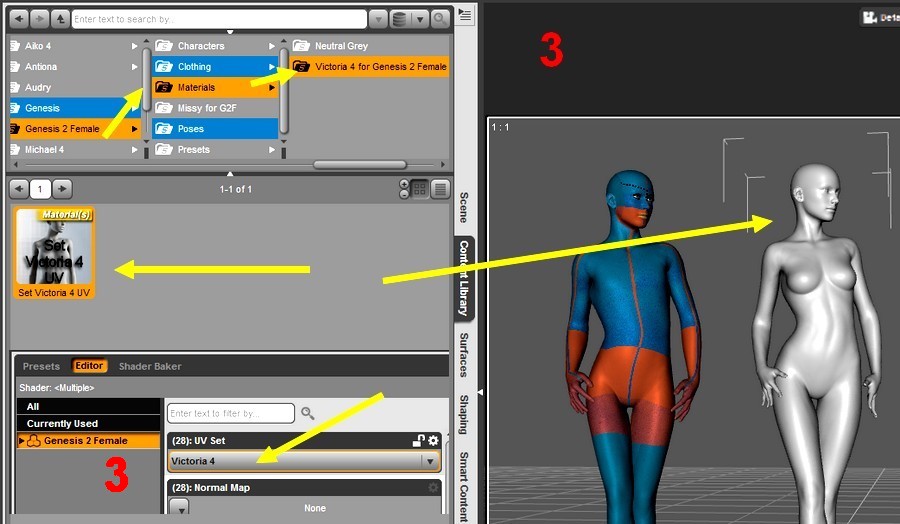Open the Content Library side tab
Viewport: 900px width, 524px height.
click(x=464, y=278)
